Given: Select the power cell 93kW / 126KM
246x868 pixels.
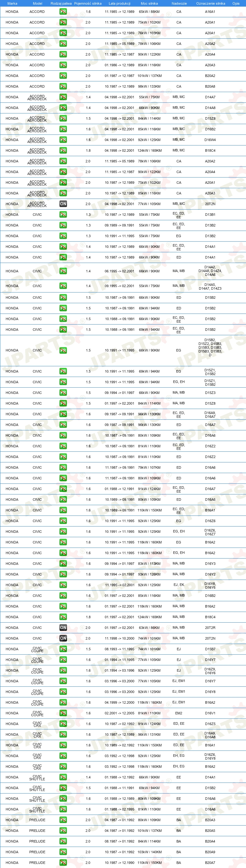Looking at the screenshot, I should (149, 574).
